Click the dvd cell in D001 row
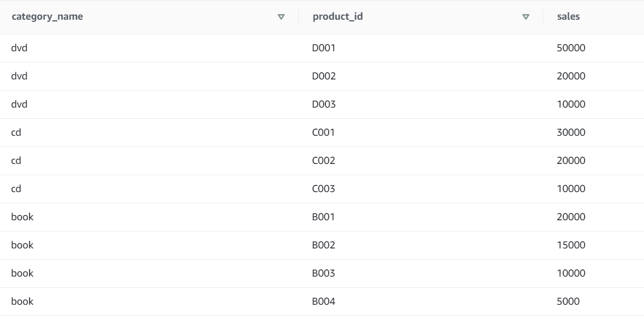Viewport: 644px width, 316px height. pyautogui.click(x=20, y=48)
